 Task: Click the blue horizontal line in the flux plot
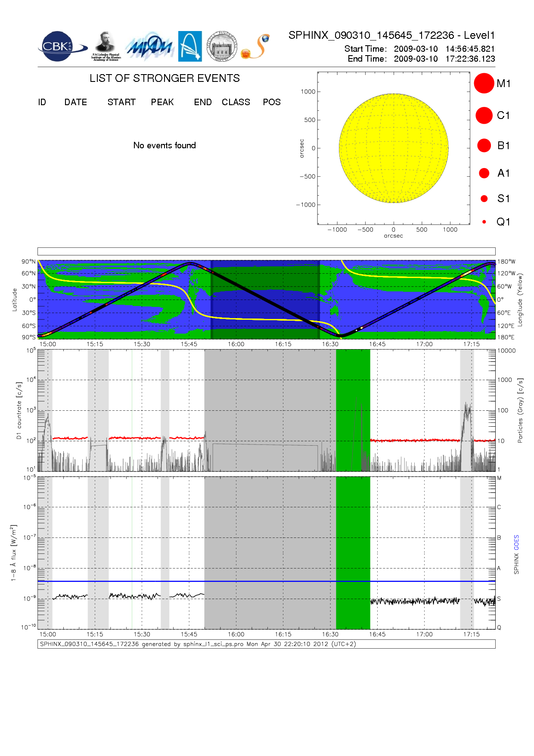click(267, 581)
